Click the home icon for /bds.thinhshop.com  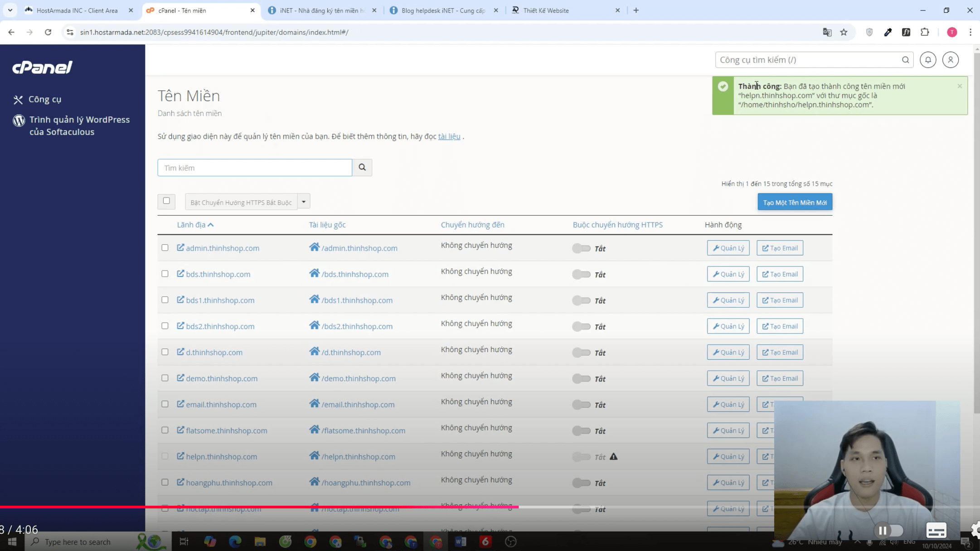coord(314,273)
